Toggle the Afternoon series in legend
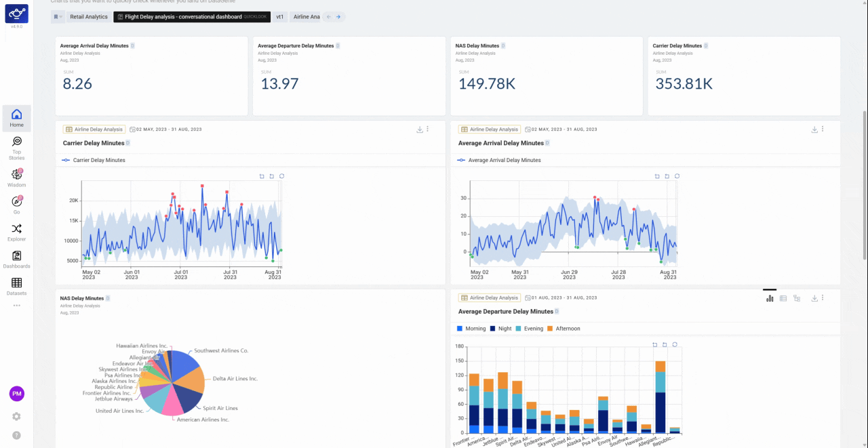 pos(564,329)
